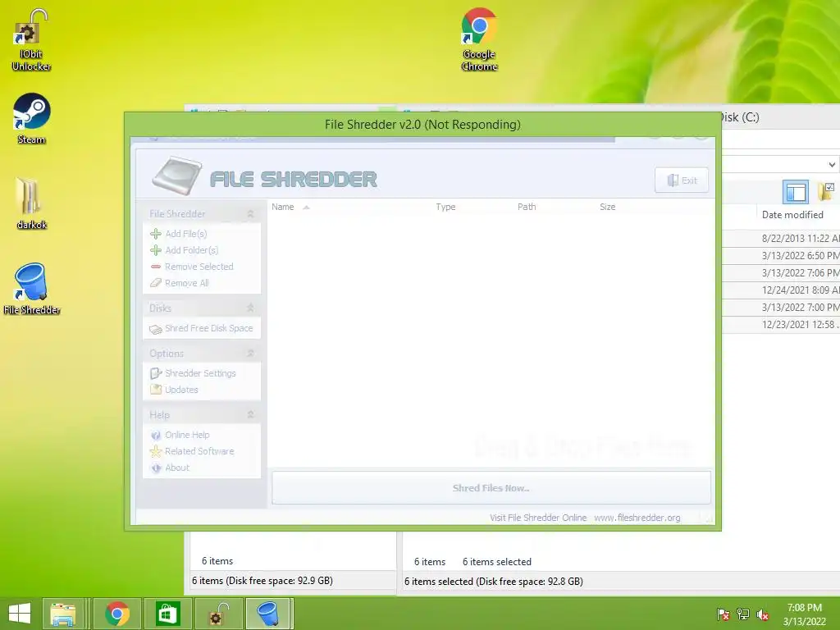The image size is (840, 630).
Task: Click Add Folder(s) label
Action: point(192,250)
